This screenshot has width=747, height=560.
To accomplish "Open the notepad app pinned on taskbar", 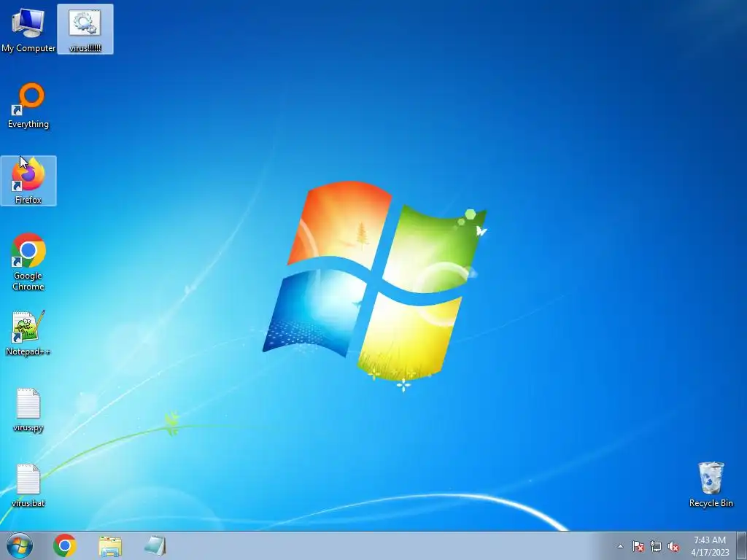I will pyautogui.click(x=155, y=545).
